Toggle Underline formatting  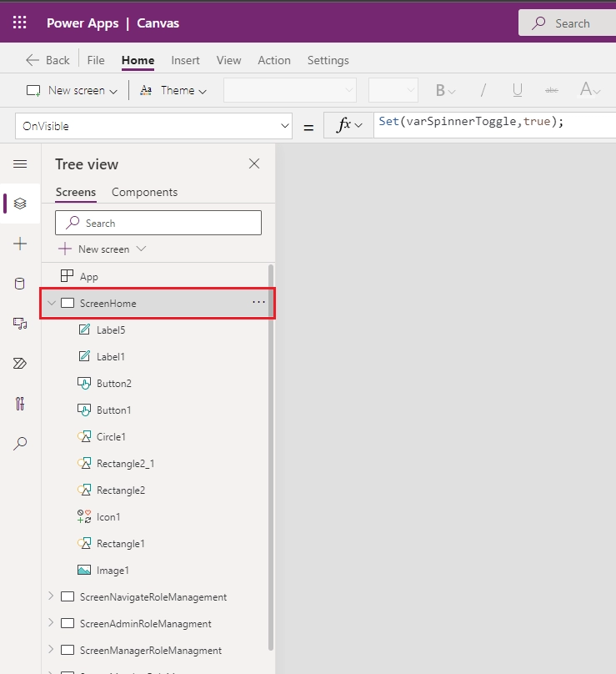[x=517, y=90]
